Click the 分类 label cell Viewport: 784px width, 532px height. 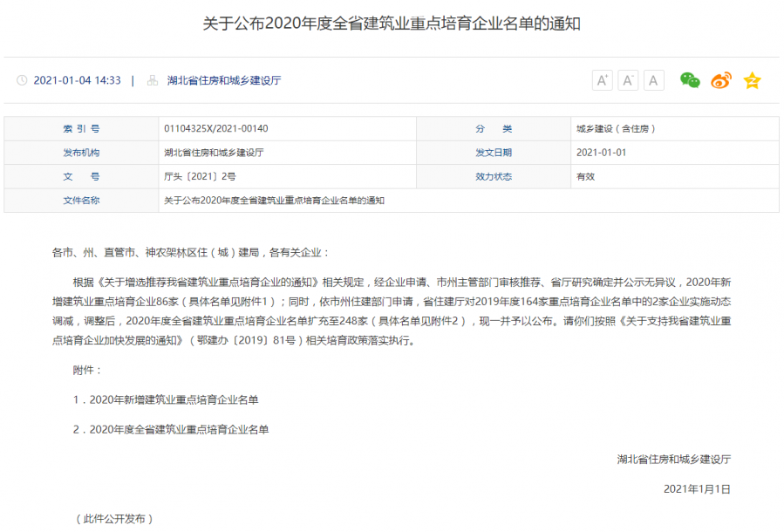pyautogui.click(x=494, y=128)
